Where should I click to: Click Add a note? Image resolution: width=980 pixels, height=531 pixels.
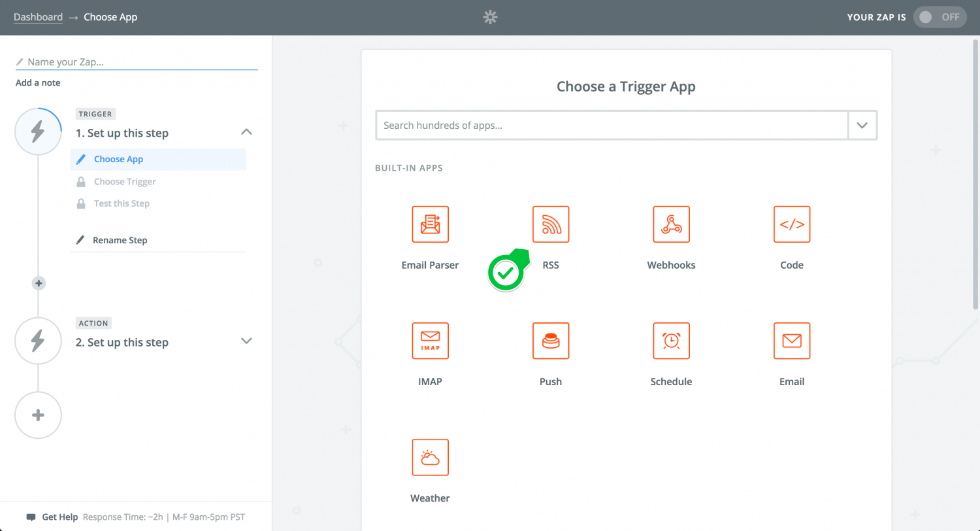point(38,83)
